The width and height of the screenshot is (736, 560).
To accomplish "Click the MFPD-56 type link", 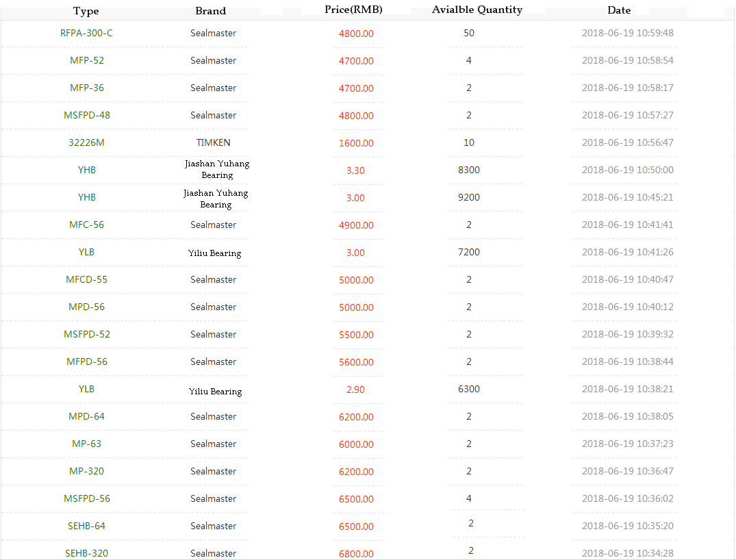I will (87, 361).
